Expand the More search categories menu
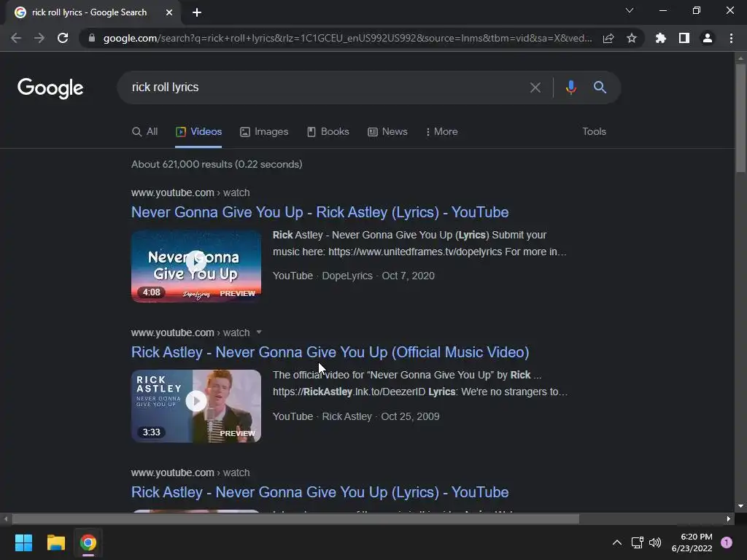The height and width of the screenshot is (560, 747). click(x=441, y=131)
